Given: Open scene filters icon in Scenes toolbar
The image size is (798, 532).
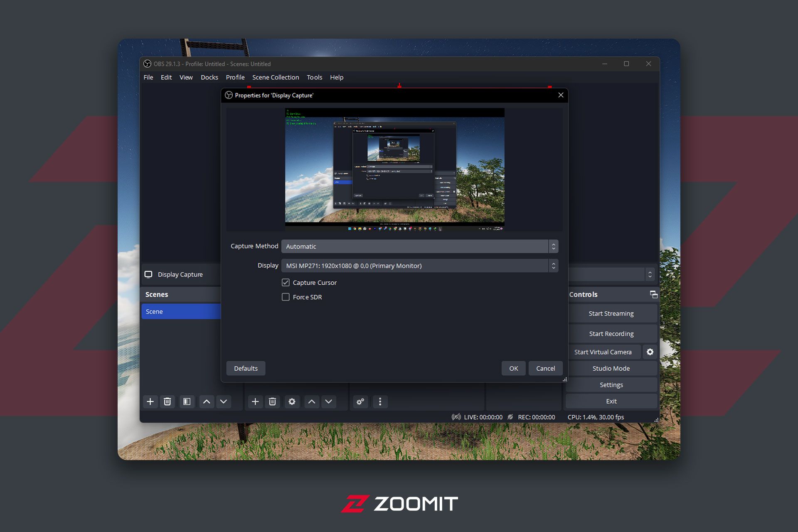Looking at the screenshot, I should pyautogui.click(x=187, y=401).
